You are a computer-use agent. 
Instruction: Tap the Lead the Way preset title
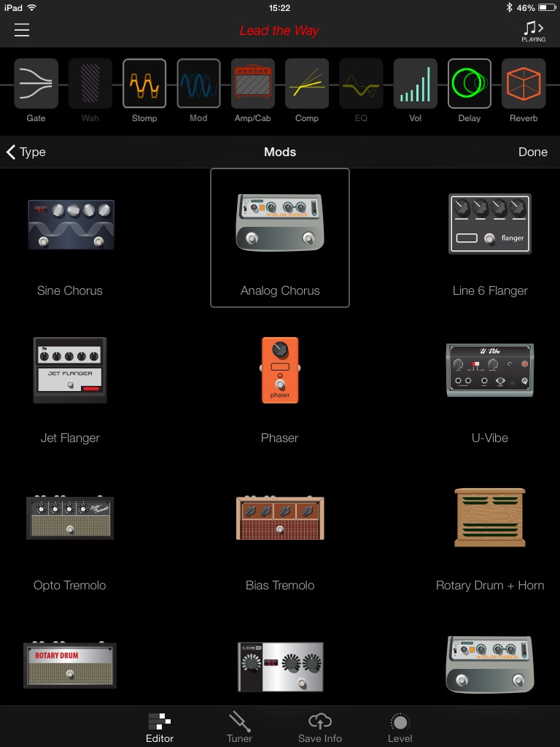coord(279,31)
